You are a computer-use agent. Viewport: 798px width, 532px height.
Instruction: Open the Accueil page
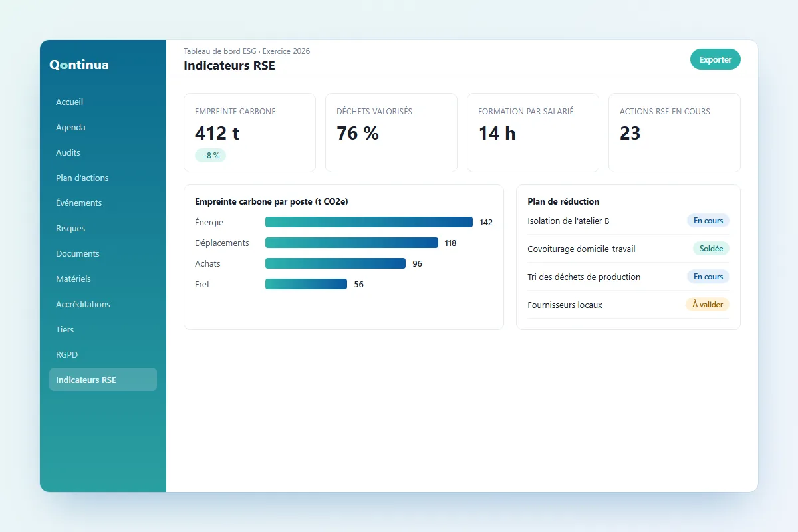(103, 102)
